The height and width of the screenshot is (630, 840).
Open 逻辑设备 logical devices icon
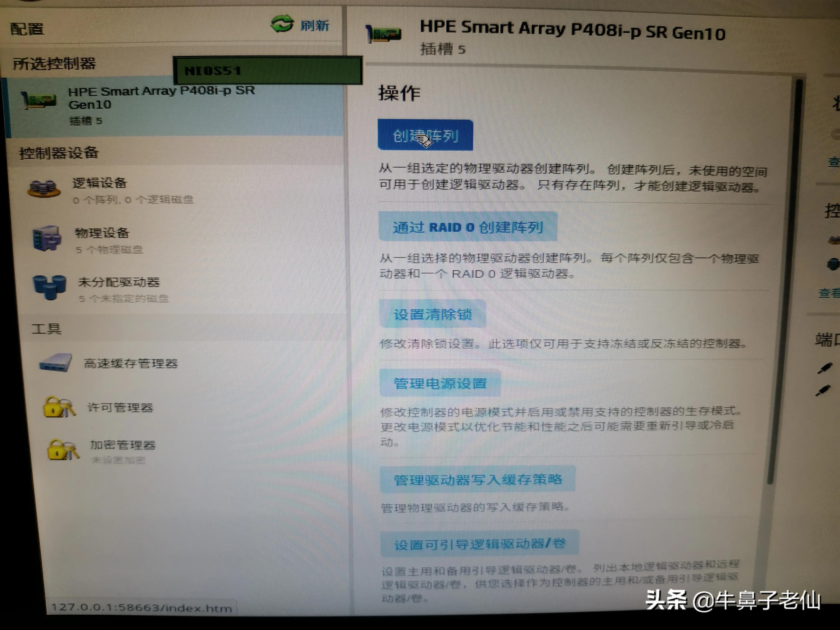44,188
